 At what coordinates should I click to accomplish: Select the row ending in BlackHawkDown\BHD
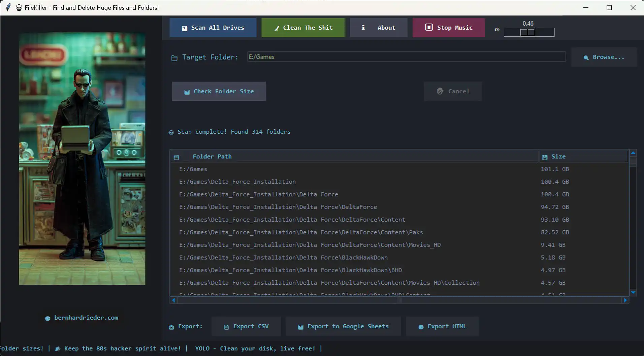[399, 270]
